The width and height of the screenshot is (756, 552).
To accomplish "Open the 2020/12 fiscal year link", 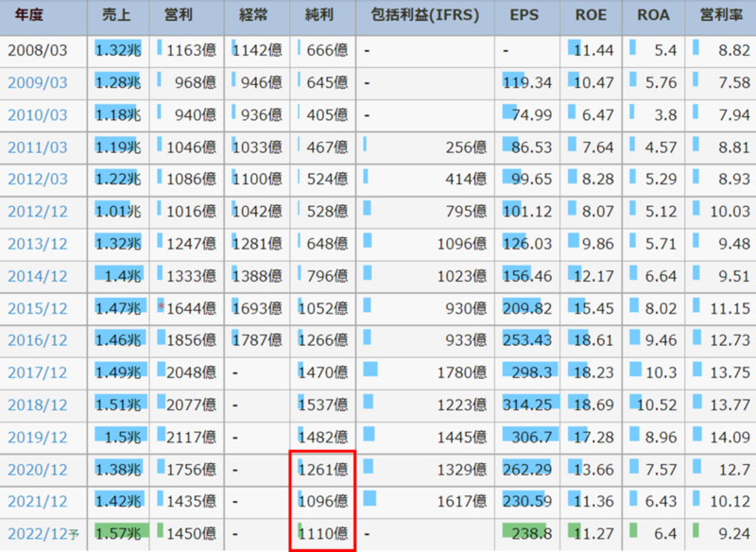I will 38,469.
